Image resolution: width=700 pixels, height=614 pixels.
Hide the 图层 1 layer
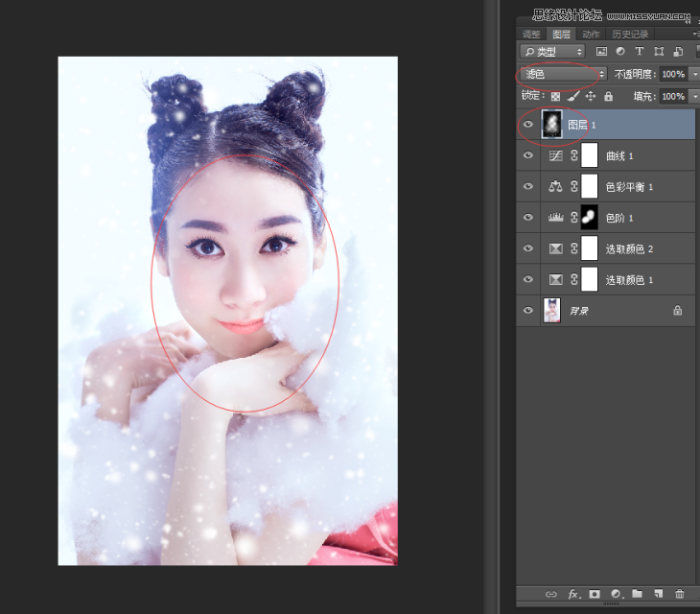(x=528, y=125)
